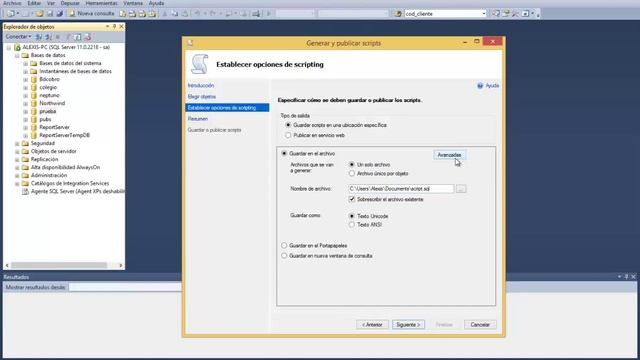Click the new project icon in toolbar

[11, 13]
